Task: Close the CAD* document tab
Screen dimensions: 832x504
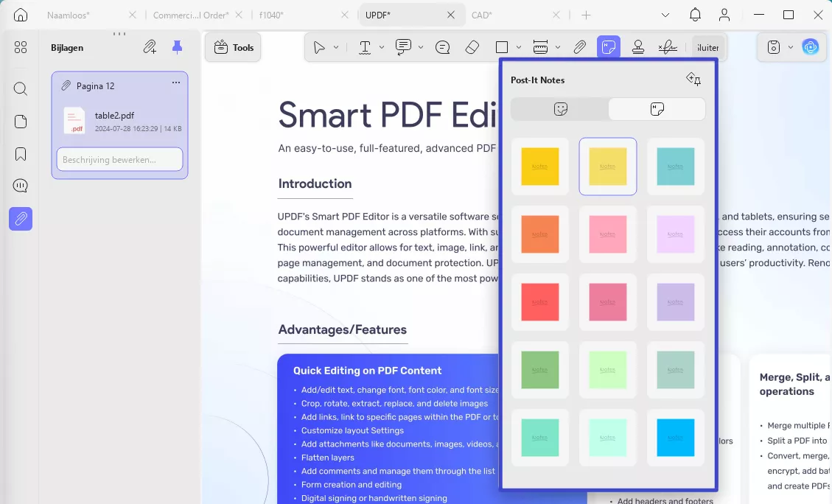Action: pyautogui.click(x=556, y=15)
